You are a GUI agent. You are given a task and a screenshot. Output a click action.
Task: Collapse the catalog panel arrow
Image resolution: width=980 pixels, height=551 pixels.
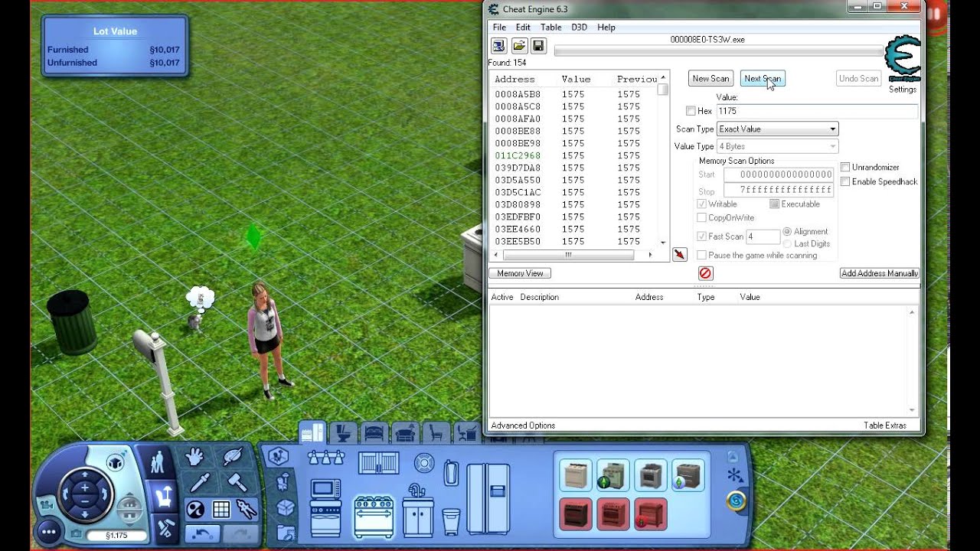[x=733, y=457]
